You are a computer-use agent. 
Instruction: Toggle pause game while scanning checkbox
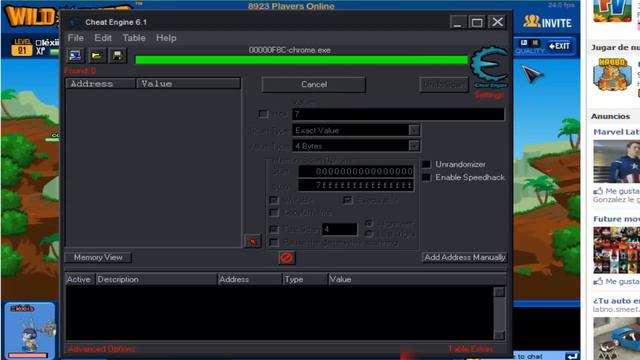(x=274, y=243)
